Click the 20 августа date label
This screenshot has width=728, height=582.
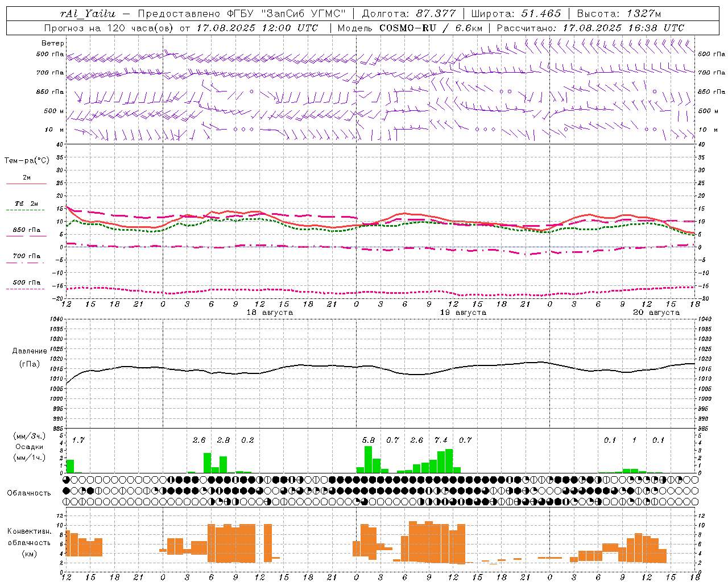click(656, 313)
